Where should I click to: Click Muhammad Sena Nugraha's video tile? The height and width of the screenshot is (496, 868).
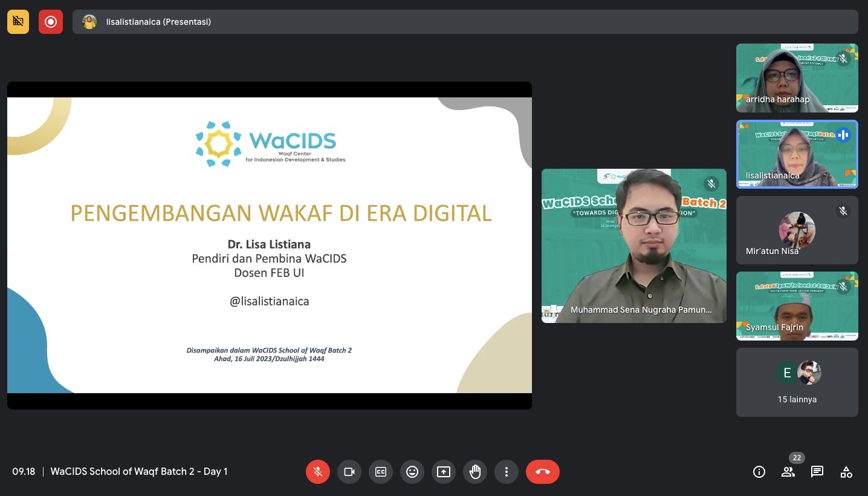633,246
